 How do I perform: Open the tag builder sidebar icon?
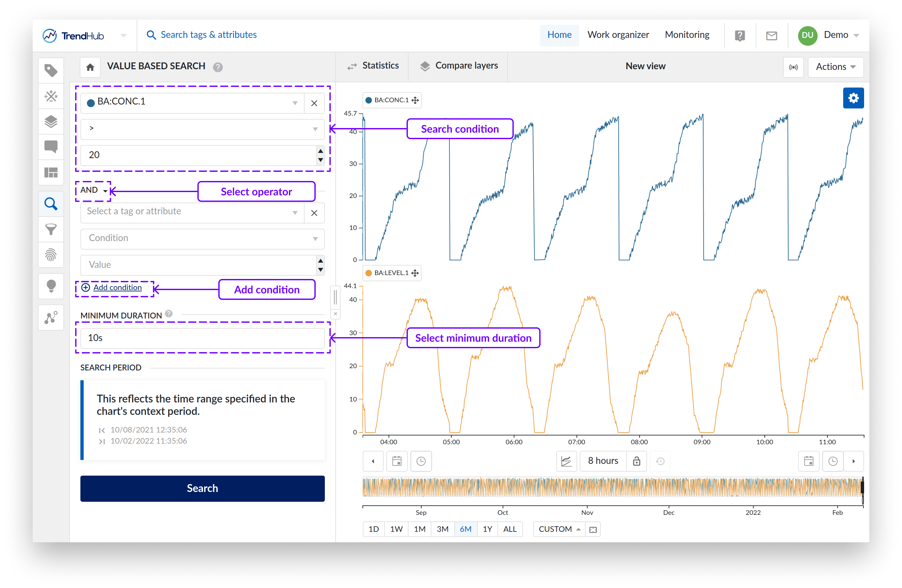(x=51, y=96)
